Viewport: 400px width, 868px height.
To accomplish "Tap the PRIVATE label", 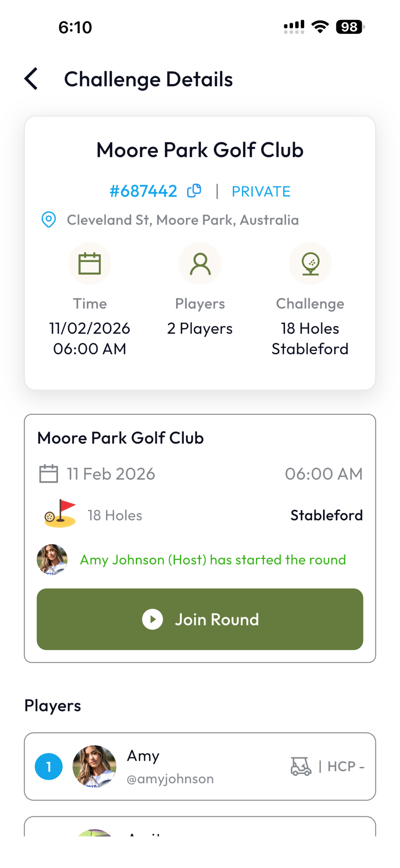I will pos(261,191).
